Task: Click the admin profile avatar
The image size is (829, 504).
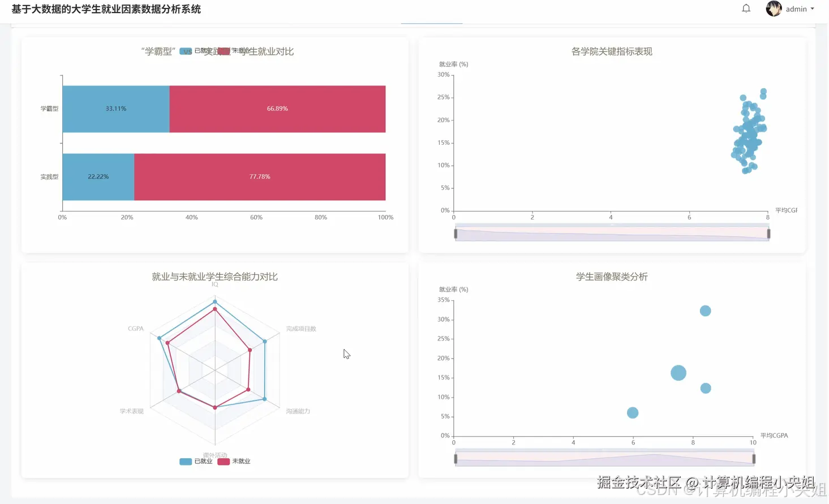Action: click(x=774, y=8)
